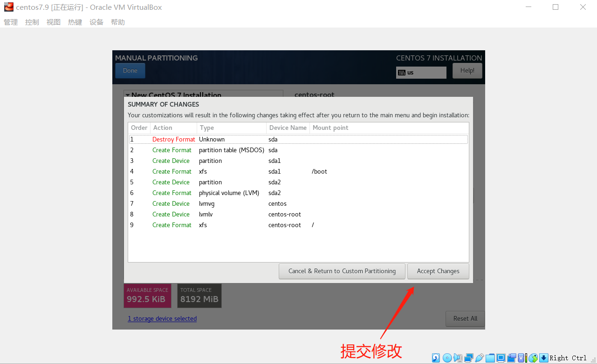Screen dimensions: 597x364
Task: Click the TOTAL SPACE 8192 MiB box
Action: click(199, 296)
